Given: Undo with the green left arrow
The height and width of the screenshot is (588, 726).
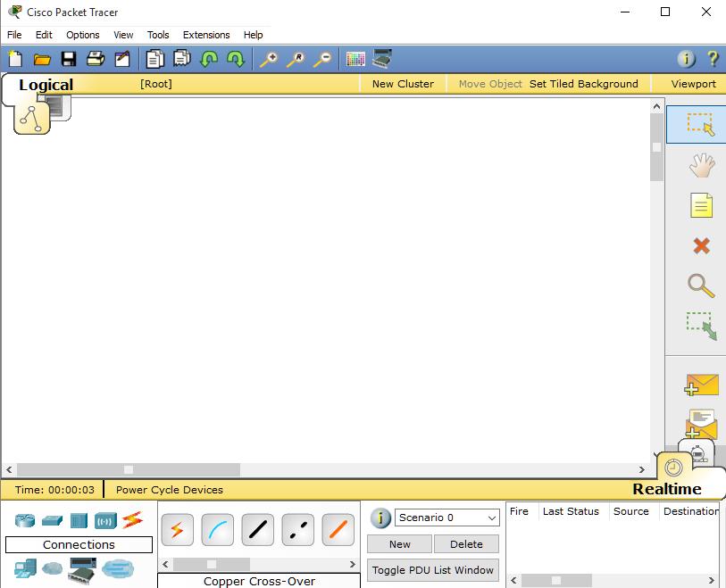Looking at the screenshot, I should pyautogui.click(x=209, y=59).
